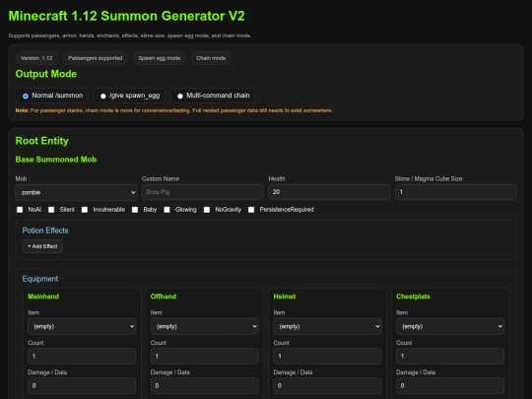Click the Mainhand slot label

(43, 297)
